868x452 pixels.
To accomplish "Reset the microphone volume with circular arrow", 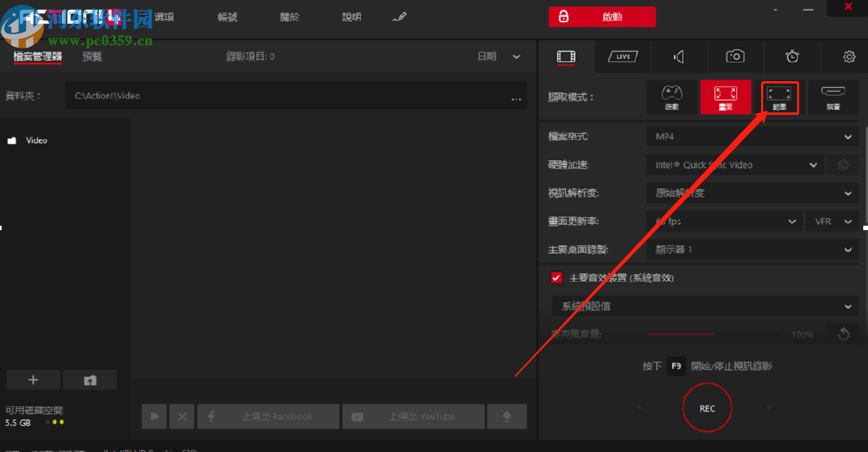I will point(843,333).
